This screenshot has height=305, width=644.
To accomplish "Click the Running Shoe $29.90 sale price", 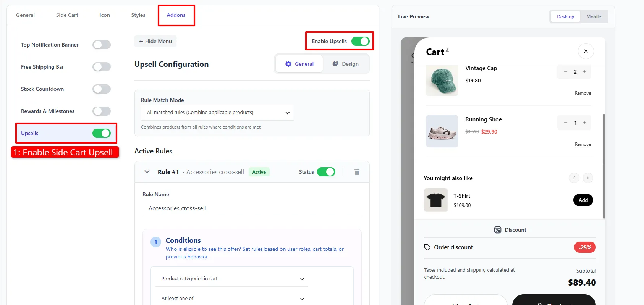I will (x=489, y=132).
